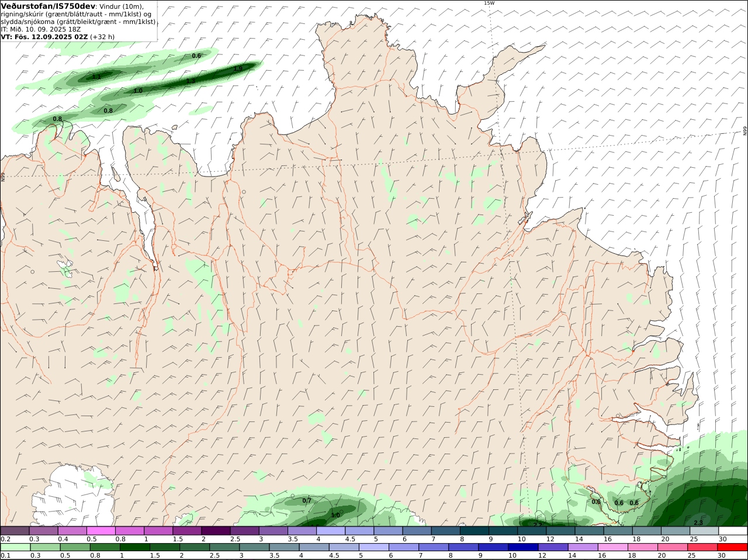
Task: Click the '0.2' label in the upper legend
Action: [5, 539]
